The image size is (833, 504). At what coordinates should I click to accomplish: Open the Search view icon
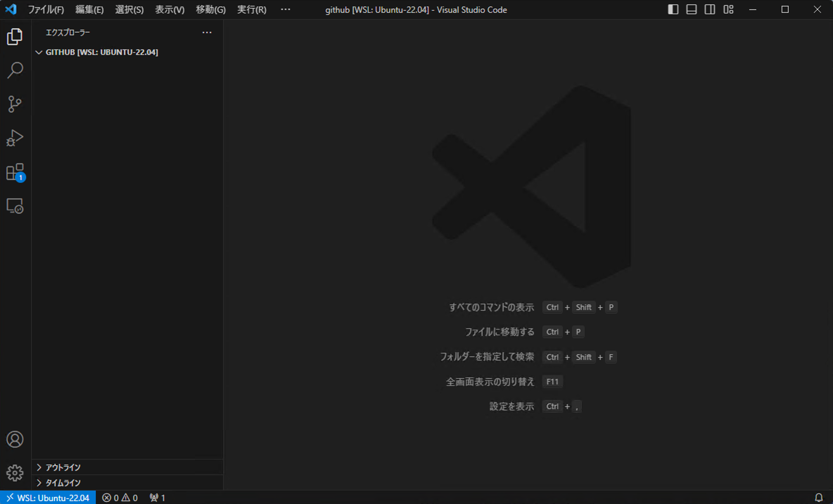pyautogui.click(x=15, y=70)
